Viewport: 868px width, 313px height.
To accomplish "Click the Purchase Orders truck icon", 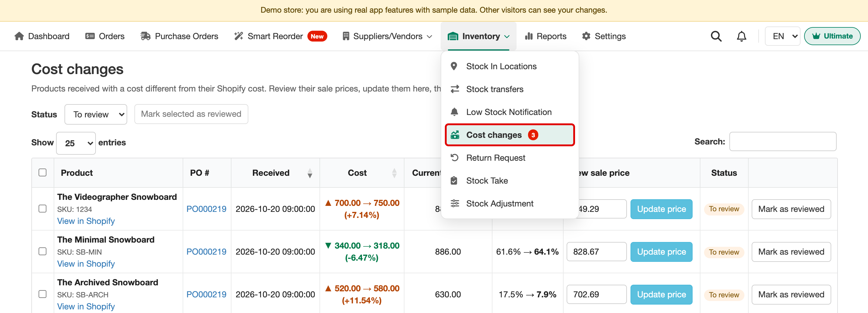I will click(x=145, y=36).
